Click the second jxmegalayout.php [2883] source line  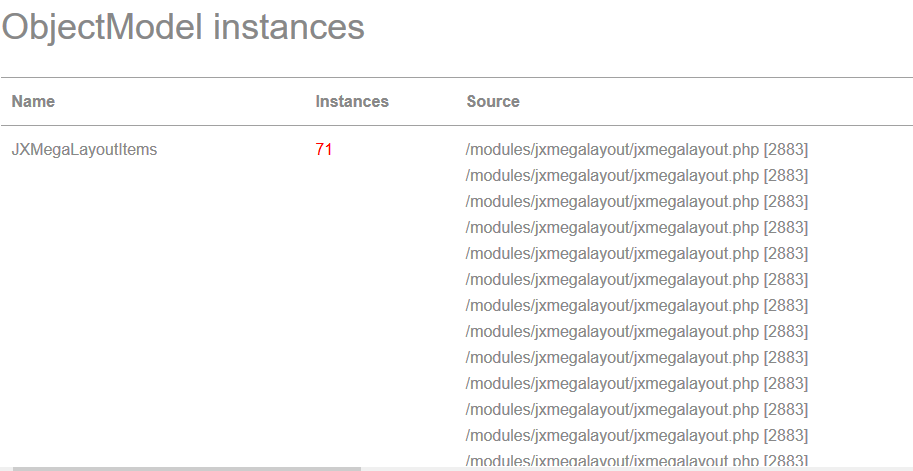click(637, 175)
